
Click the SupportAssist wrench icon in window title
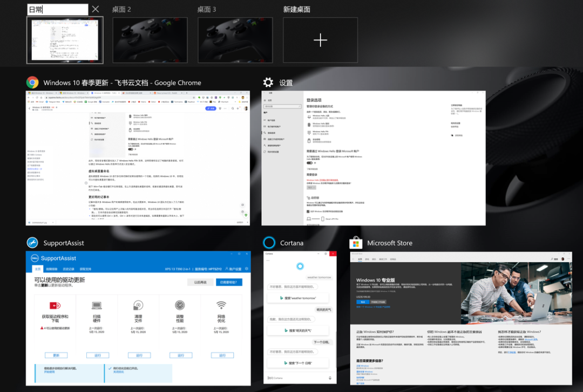(32, 243)
